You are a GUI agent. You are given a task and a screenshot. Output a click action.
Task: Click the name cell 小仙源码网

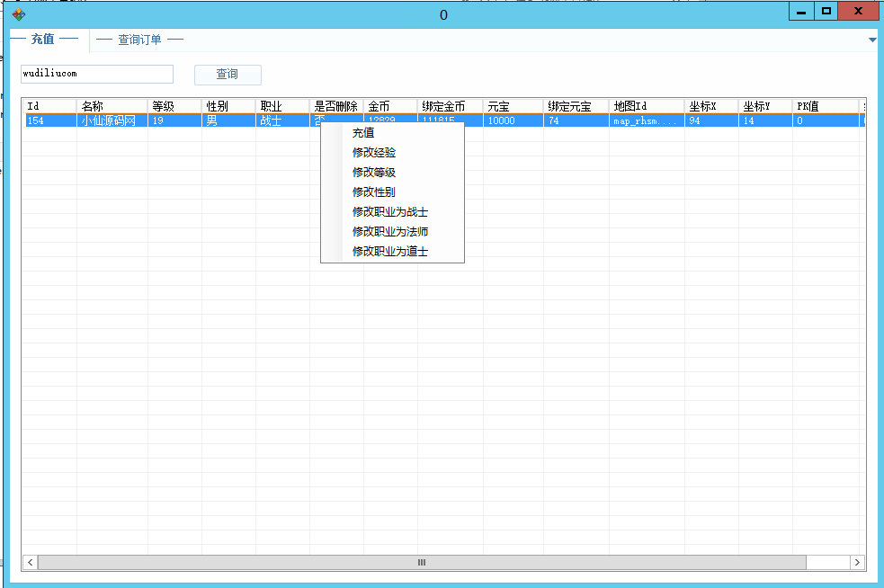tap(112, 120)
